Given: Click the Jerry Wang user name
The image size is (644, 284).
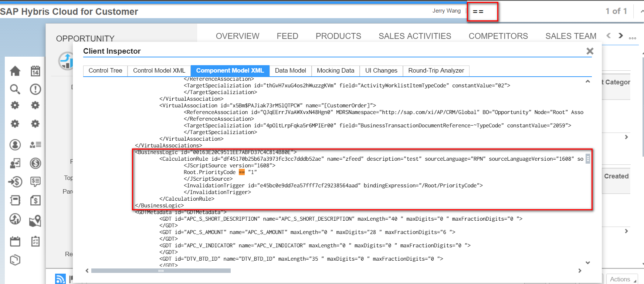Looking at the screenshot, I should coord(447,11).
